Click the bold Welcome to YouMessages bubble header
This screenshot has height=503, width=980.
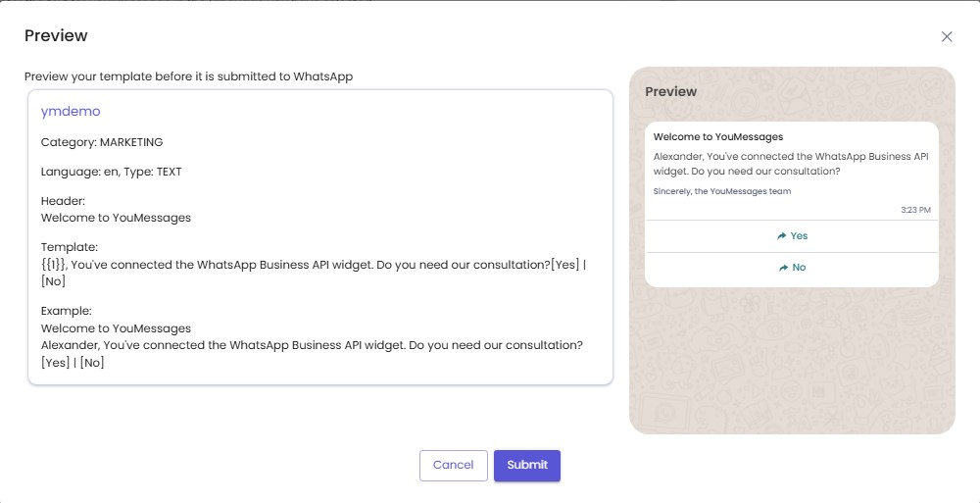718,137
